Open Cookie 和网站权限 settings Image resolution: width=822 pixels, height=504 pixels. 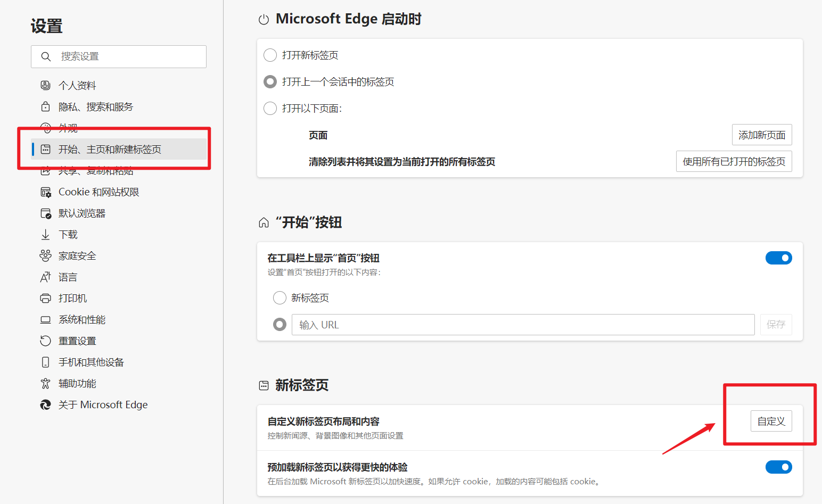point(119,192)
